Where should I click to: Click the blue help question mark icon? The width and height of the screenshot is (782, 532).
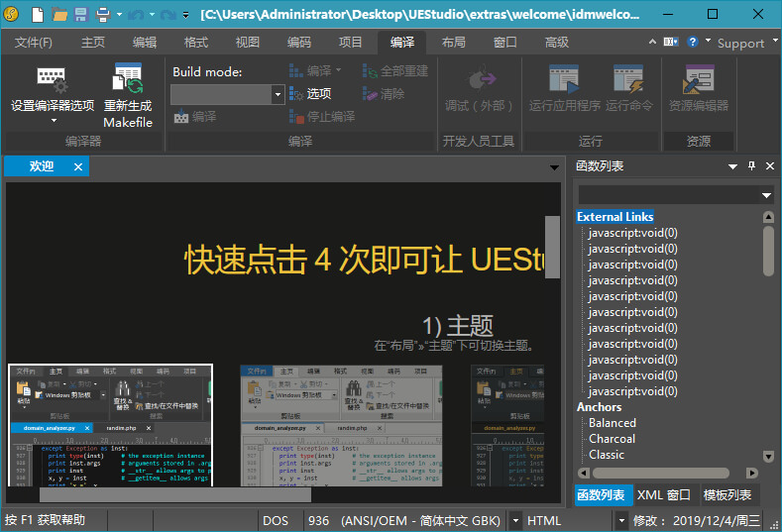(693, 43)
